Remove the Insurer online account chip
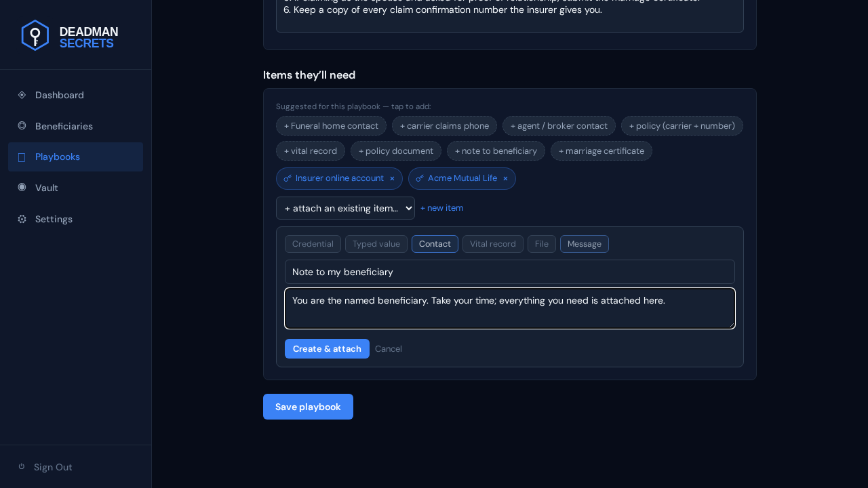This screenshot has height=488, width=868. point(392,178)
